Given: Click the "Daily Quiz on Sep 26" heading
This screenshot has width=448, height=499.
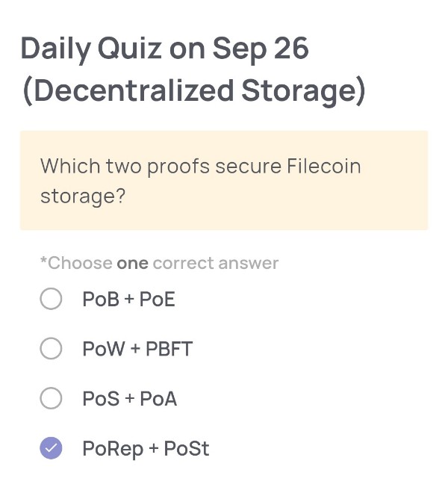Looking at the screenshot, I should coord(164,49).
